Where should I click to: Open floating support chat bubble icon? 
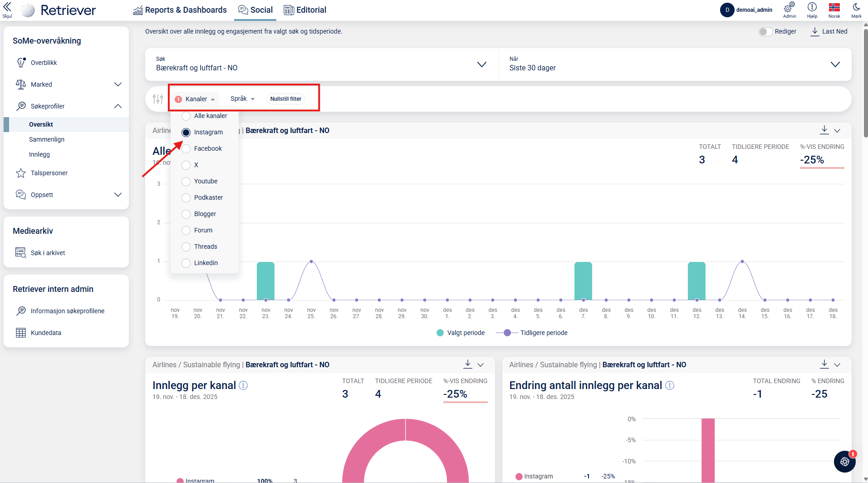[x=844, y=462]
